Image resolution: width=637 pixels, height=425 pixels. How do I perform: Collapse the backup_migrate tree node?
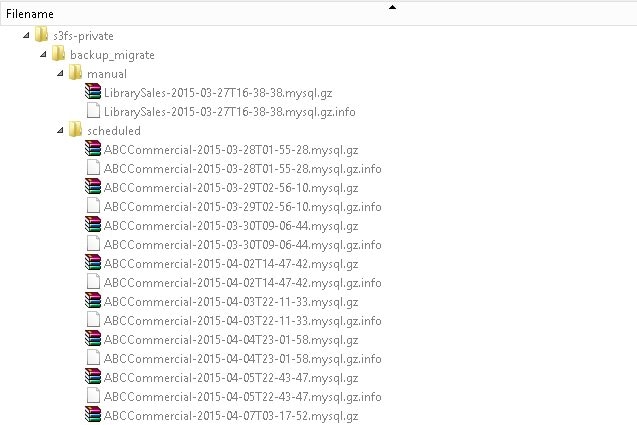(x=43, y=54)
